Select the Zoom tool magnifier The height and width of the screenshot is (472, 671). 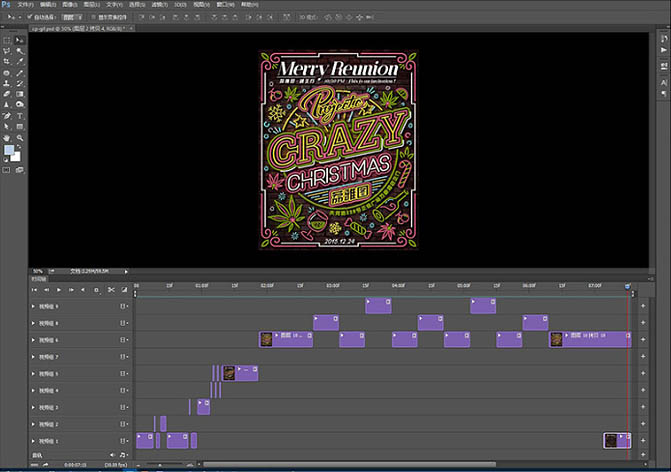[20, 138]
